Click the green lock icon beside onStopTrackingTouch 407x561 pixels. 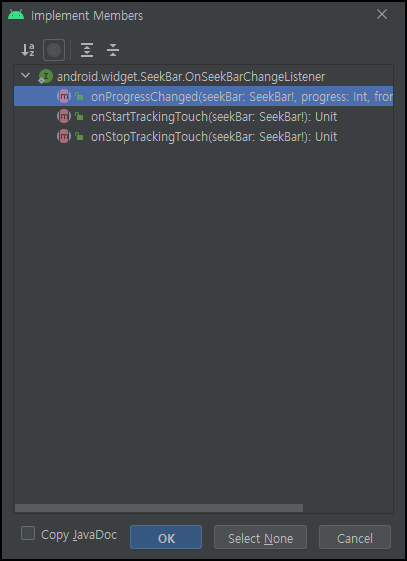(x=79, y=136)
